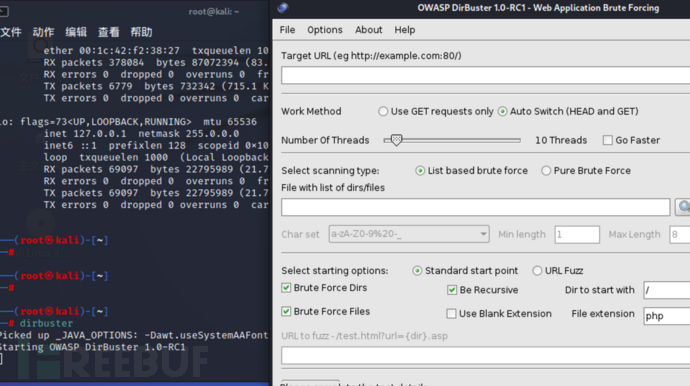The image size is (690, 386).
Task: Toggle Brute Force Dirs checkbox
Action: click(286, 288)
